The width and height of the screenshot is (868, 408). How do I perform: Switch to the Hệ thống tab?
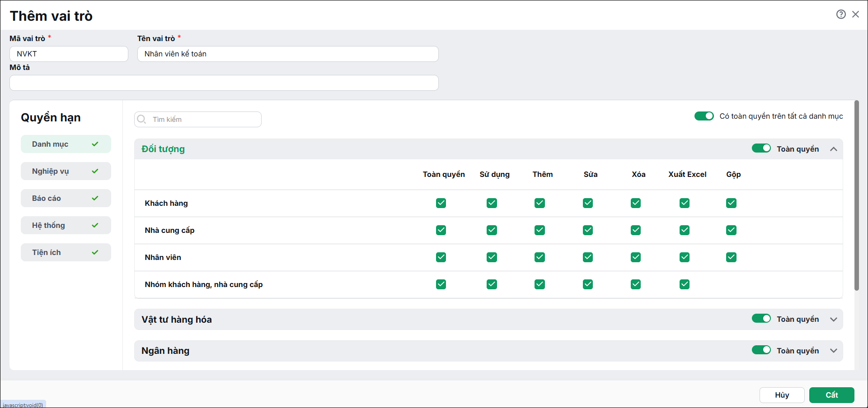point(66,225)
